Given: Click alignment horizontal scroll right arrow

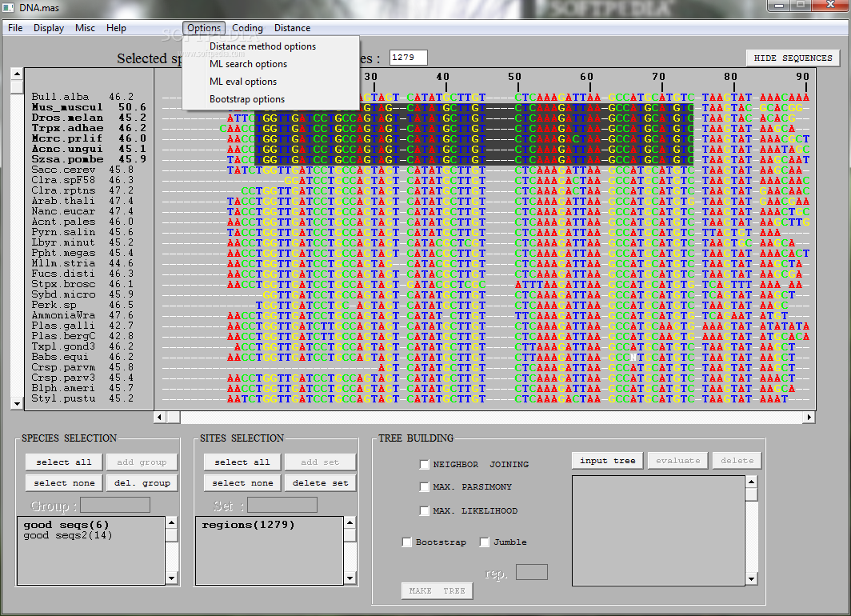Looking at the screenshot, I should (809, 417).
